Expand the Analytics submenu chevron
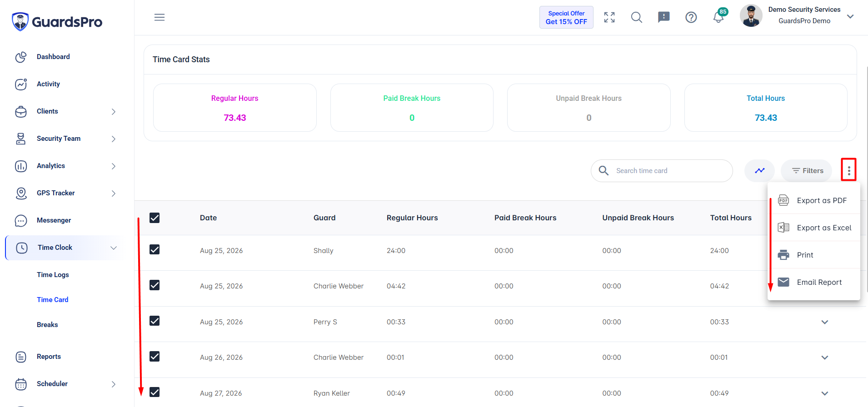The width and height of the screenshot is (868, 407). pos(114,166)
